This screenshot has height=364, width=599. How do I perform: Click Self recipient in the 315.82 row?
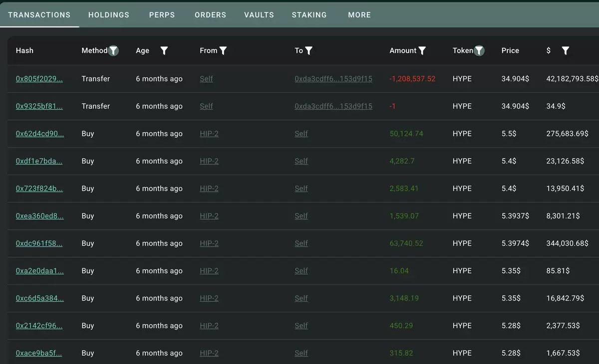click(x=301, y=353)
